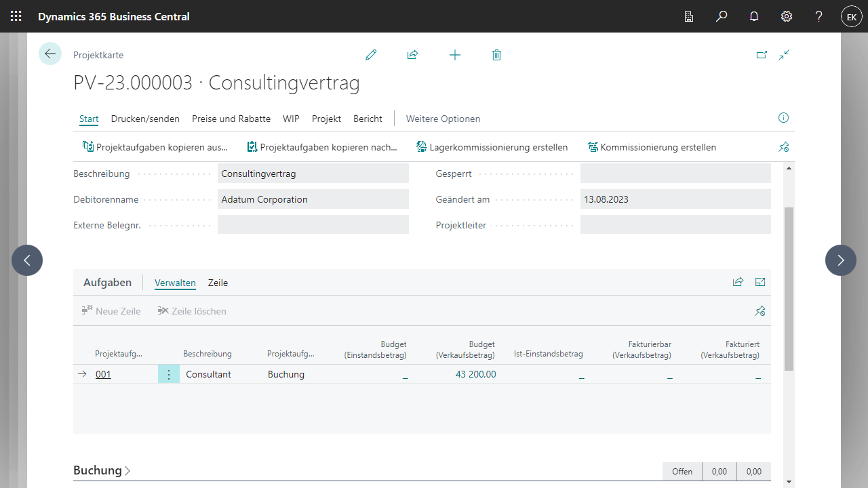
Task: Open the Weitere Optionen menu
Action: click(x=443, y=119)
